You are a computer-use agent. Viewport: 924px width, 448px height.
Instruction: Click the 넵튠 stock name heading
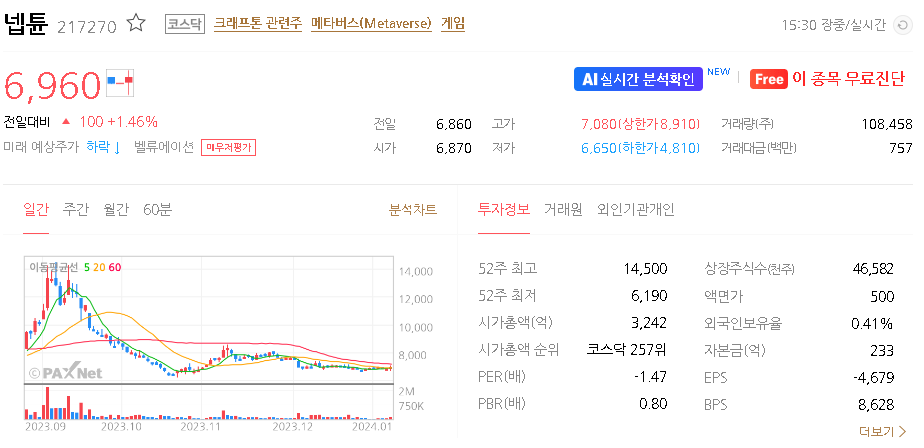point(26,24)
